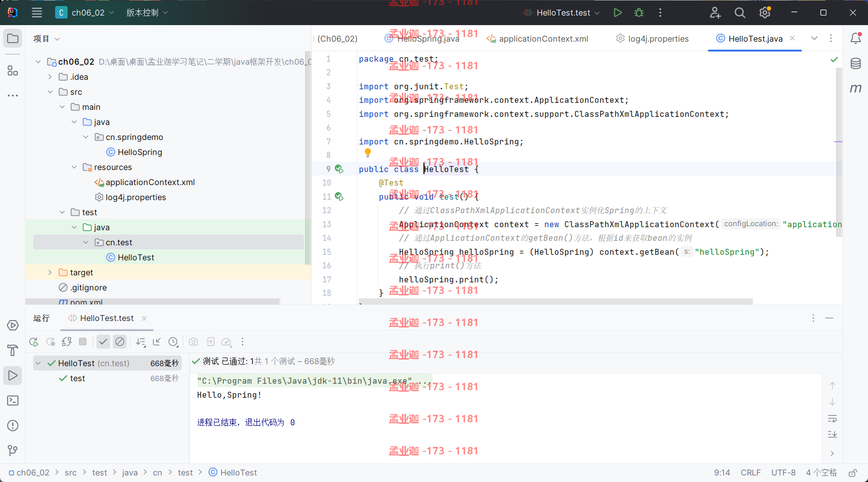The image size is (868, 482).
Task: Run HelloTest.test with green play button
Action: [617, 13]
